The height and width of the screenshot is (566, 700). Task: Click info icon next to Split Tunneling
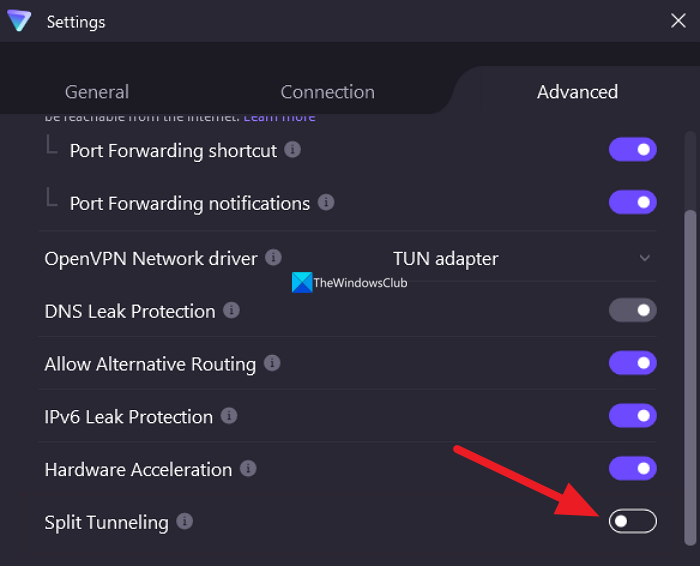point(184,521)
